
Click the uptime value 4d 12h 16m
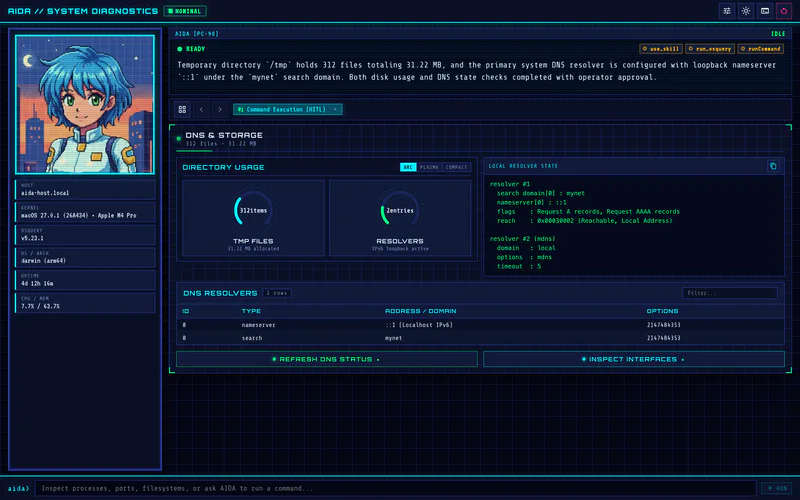(37, 283)
